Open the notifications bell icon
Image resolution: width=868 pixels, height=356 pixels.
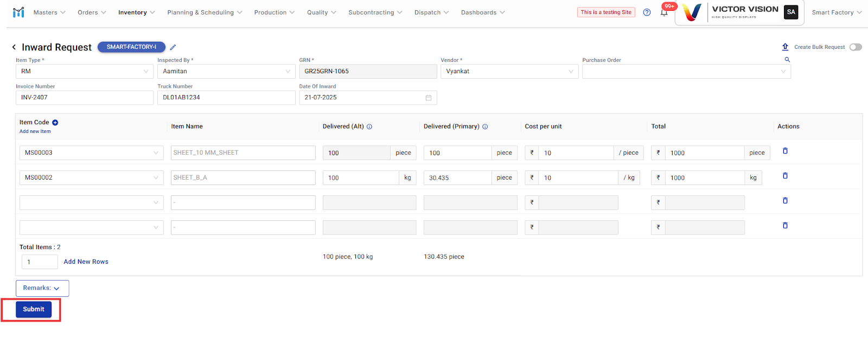(664, 12)
